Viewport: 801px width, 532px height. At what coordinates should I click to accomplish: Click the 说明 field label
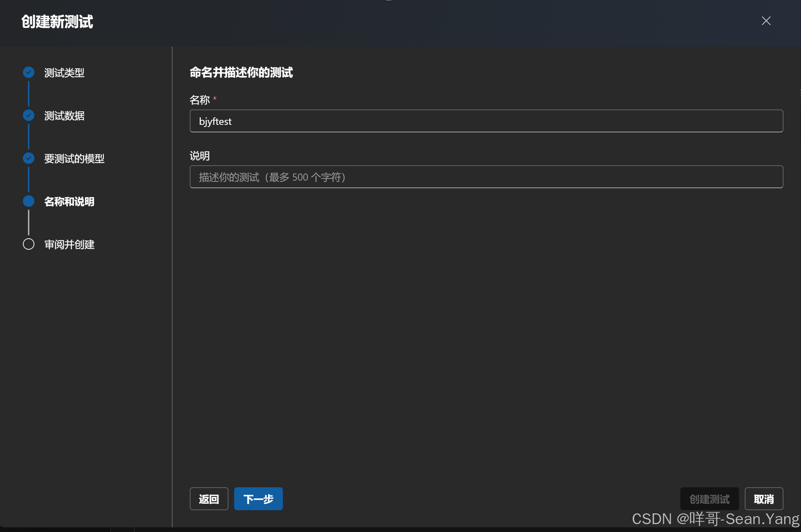click(200, 156)
